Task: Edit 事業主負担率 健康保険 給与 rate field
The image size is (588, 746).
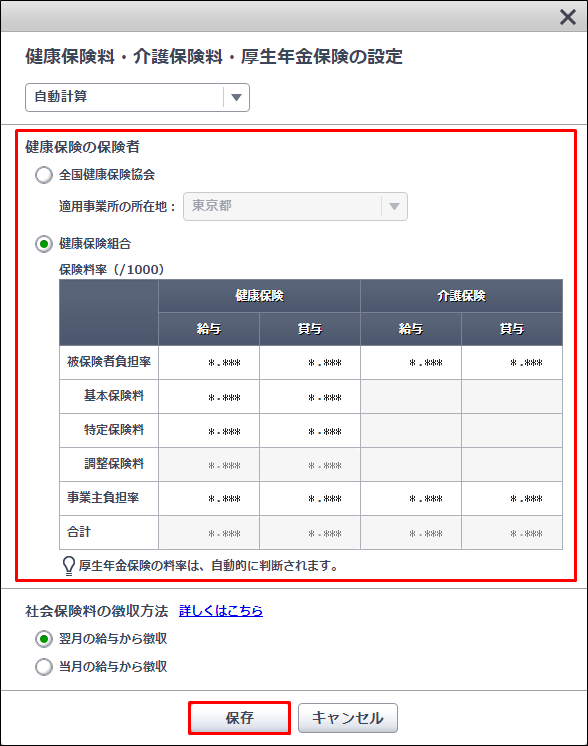Action: pyautogui.click(x=209, y=499)
